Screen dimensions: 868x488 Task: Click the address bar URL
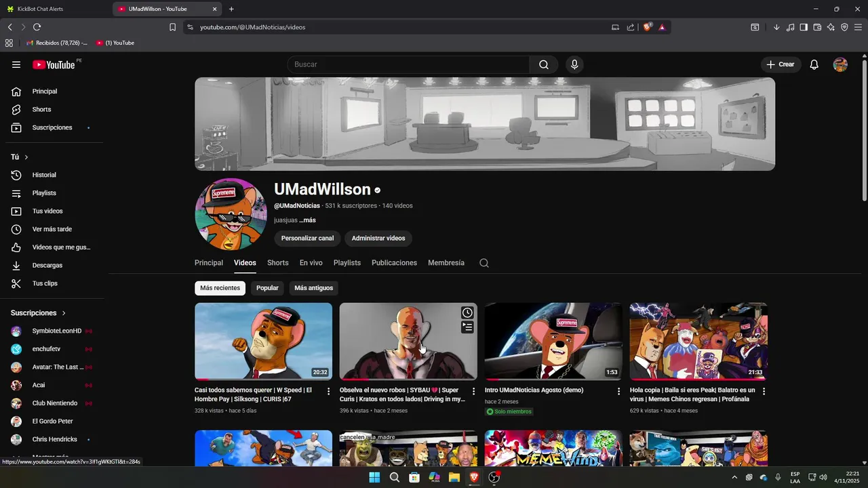(x=252, y=27)
